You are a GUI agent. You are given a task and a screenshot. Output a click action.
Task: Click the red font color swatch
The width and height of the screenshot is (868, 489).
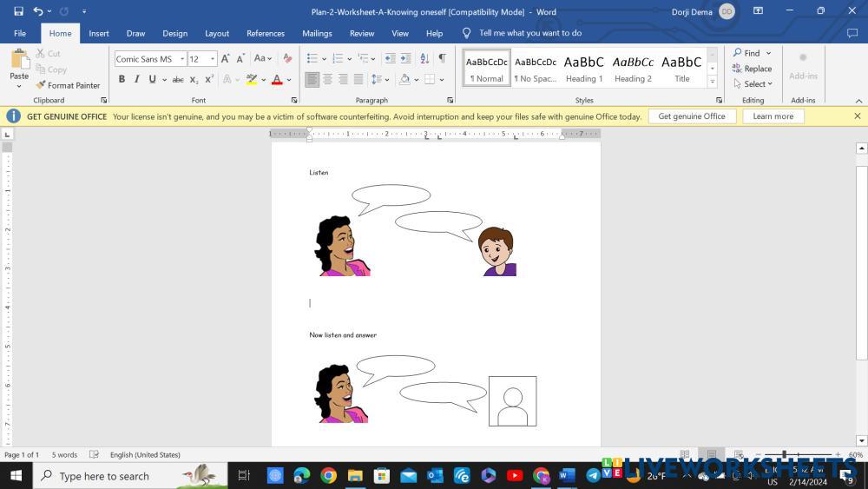pyautogui.click(x=277, y=79)
